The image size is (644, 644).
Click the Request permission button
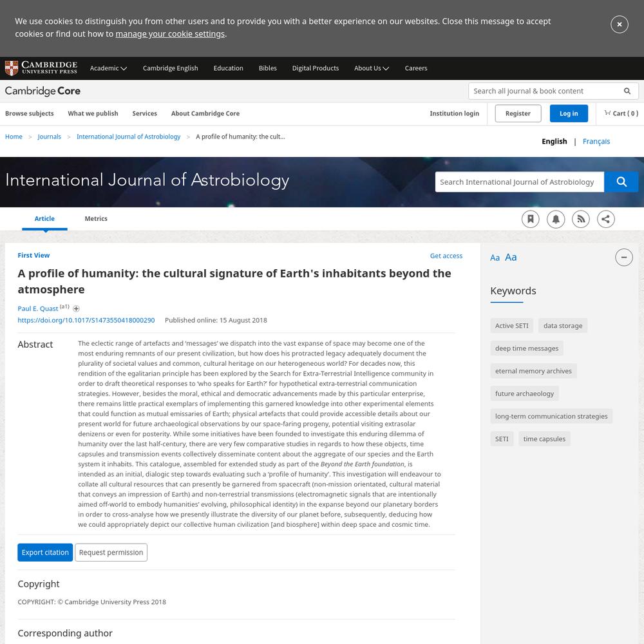(111, 553)
